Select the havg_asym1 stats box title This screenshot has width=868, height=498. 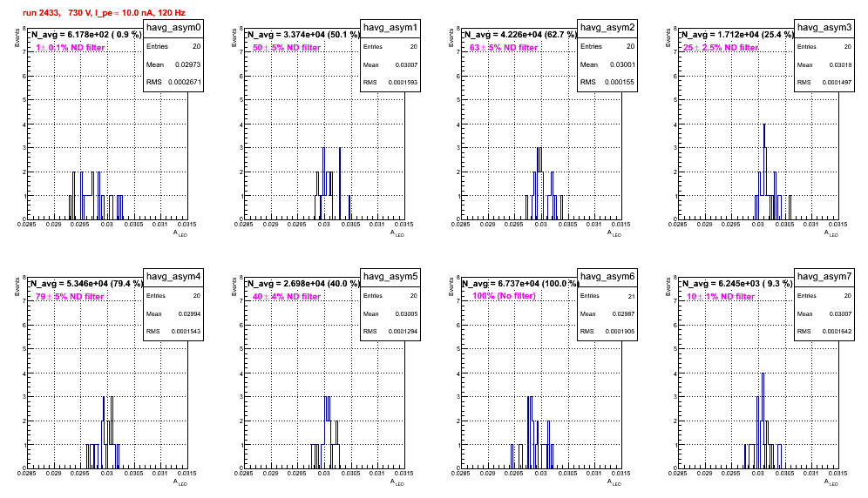390,27
